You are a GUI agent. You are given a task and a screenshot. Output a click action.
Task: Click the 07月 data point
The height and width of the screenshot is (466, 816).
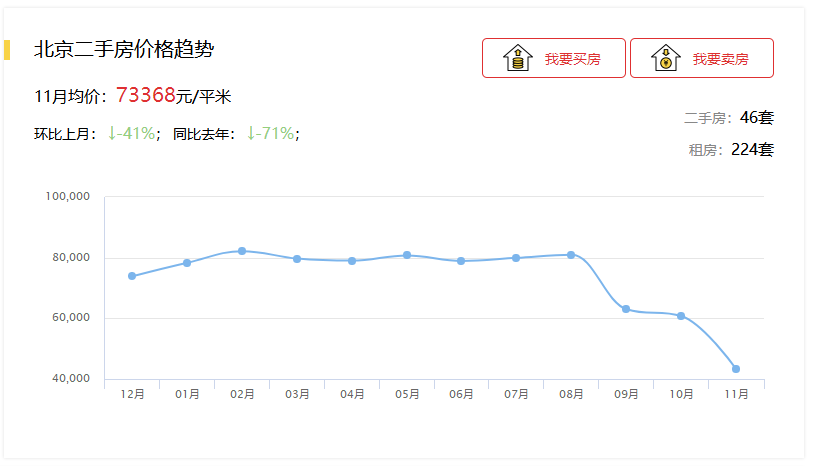tap(516, 258)
